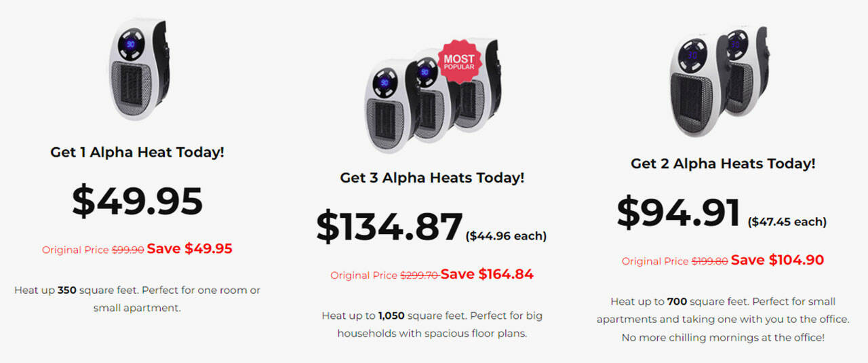Click the two Alpha Heats product image
This screenshot has height=363, width=868.
719,81
